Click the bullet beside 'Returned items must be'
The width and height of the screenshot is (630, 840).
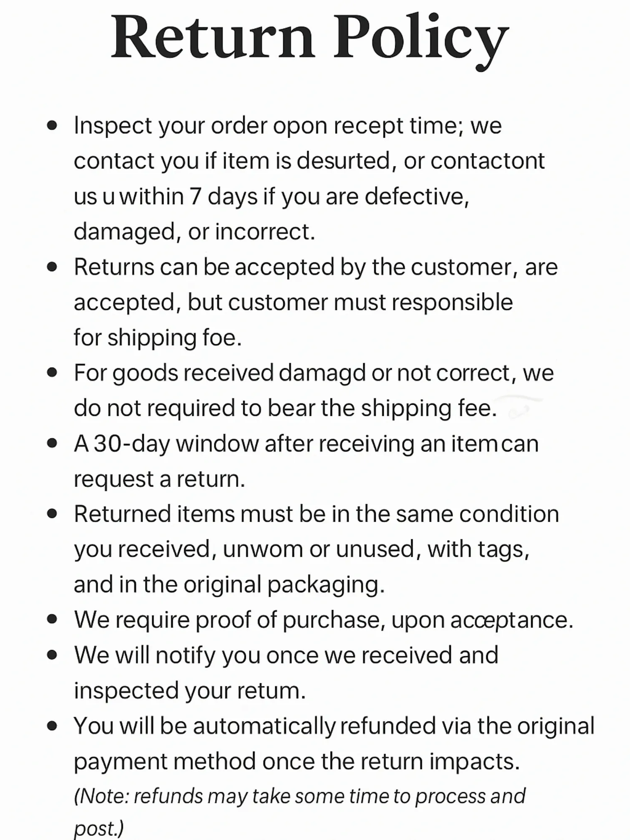[x=52, y=514]
